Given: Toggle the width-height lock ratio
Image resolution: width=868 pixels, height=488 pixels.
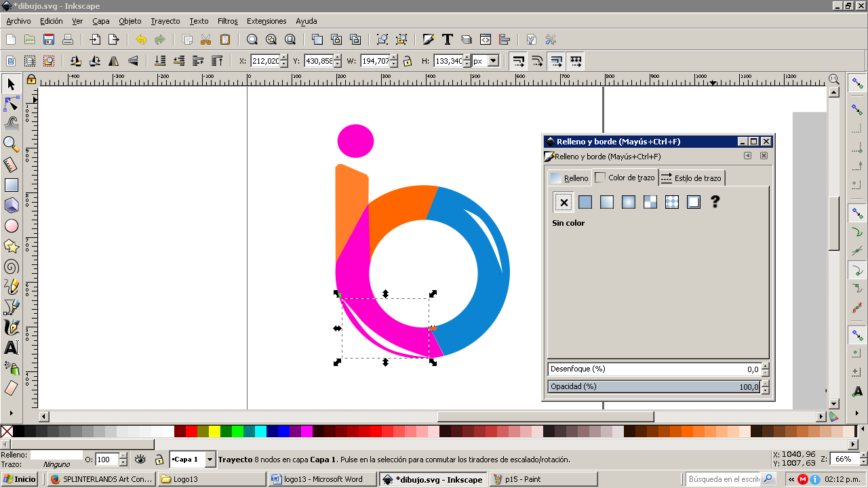Looking at the screenshot, I should [407, 61].
